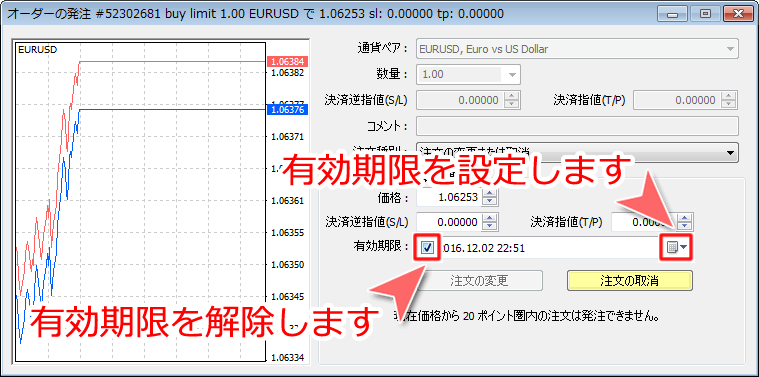Click the 注文の取消 button
The width and height of the screenshot is (759, 377).
pos(629,281)
